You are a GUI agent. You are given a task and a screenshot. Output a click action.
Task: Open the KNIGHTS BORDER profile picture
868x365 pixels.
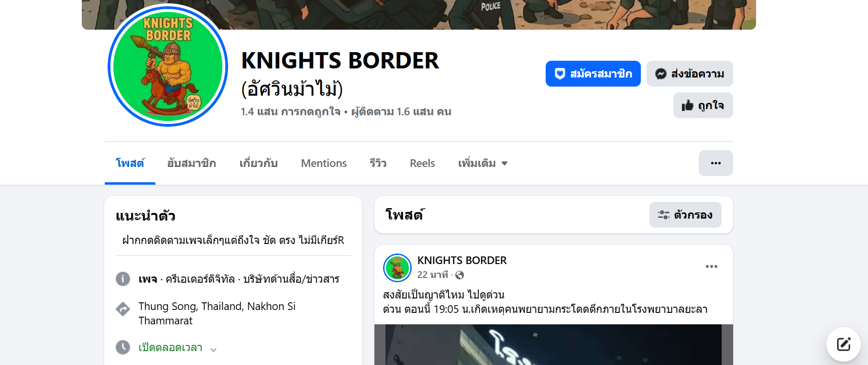168,66
